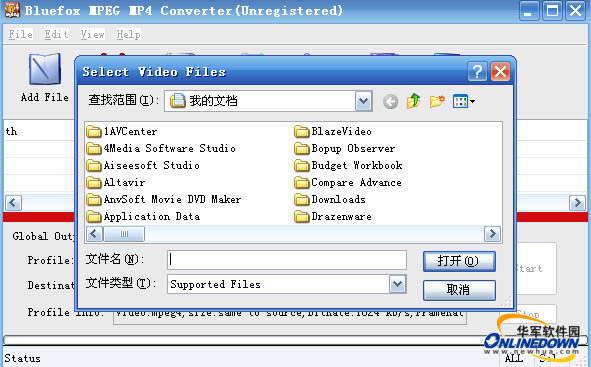The image size is (591, 367).
Task: Select the Drazenware folder
Action: [x=333, y=217]
